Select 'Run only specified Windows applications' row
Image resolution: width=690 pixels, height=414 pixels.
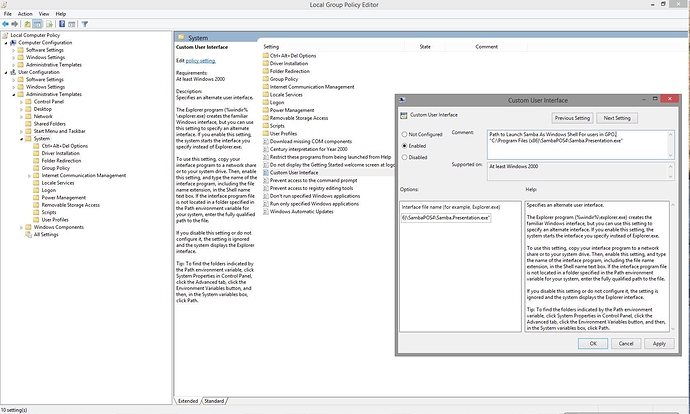[x=314, y=204]
